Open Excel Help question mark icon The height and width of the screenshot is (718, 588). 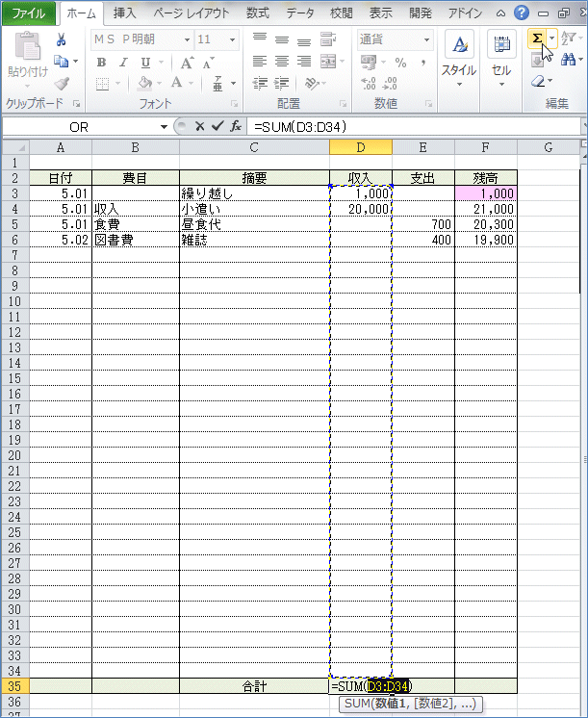(522, 13)
